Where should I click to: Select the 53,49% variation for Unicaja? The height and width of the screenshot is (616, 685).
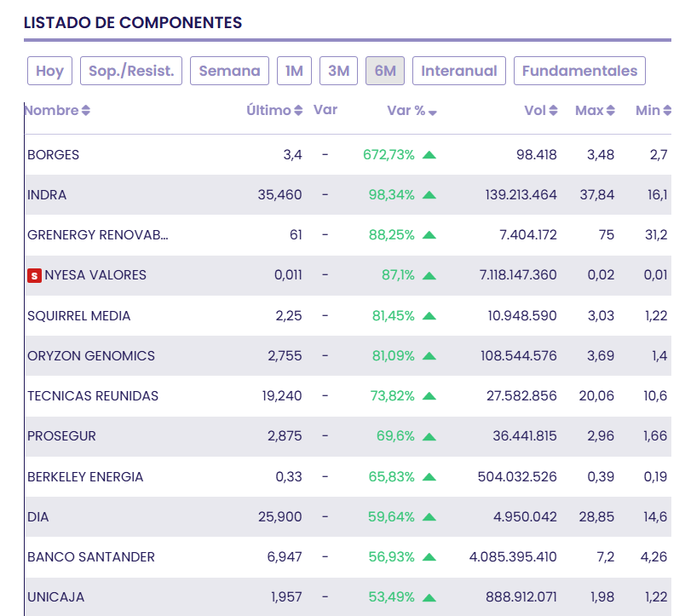[391, 597]
